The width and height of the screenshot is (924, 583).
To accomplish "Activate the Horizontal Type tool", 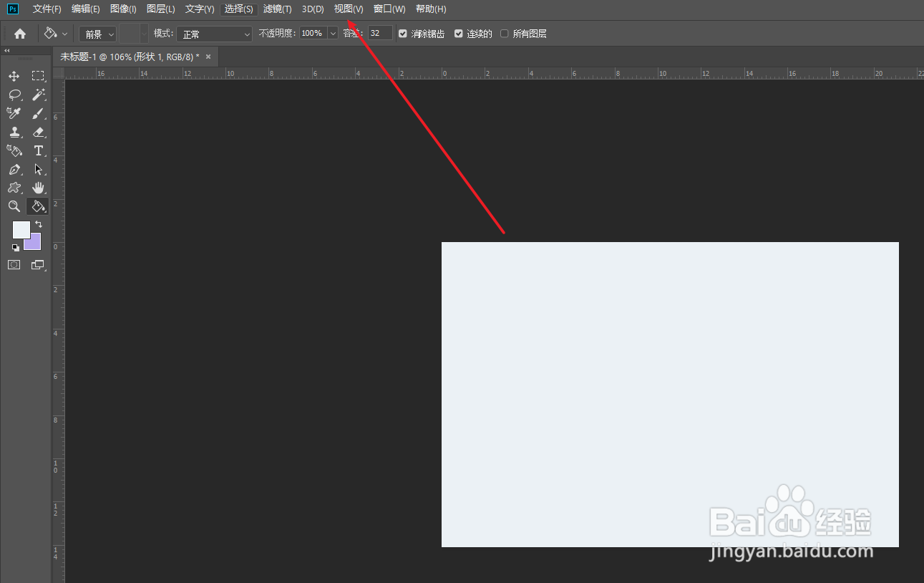I will [x=38, y=150].
